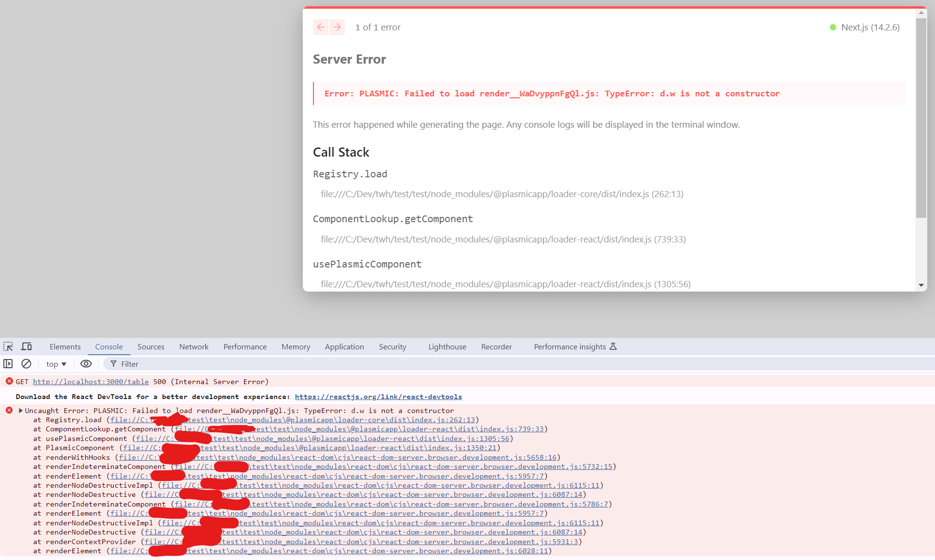Toggle the device toolbar icon
The height and width of the screenshot is (560, 935).
27,347
